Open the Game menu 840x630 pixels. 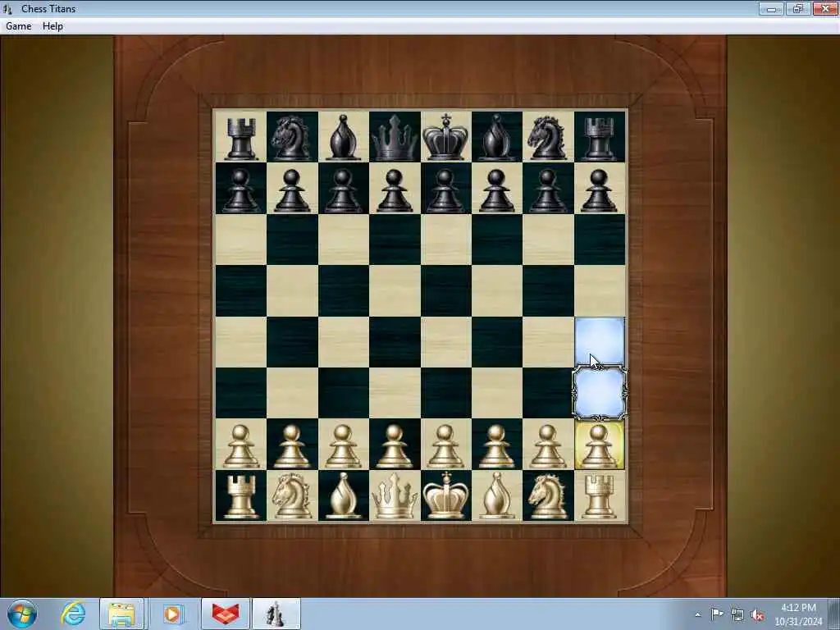coord(18,25)
